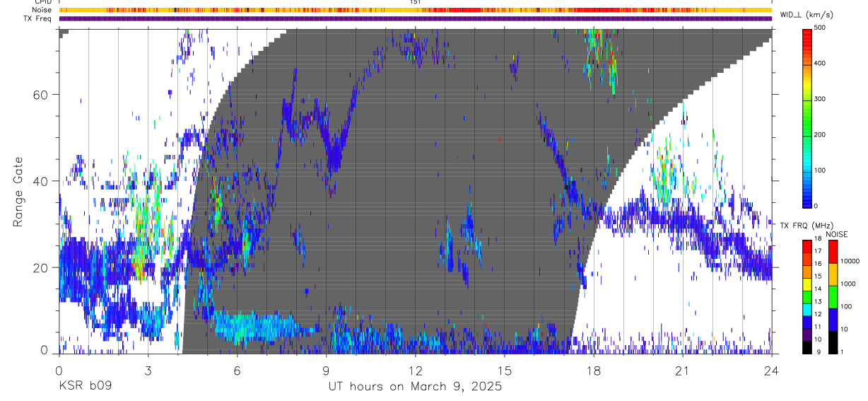Image resolution: width=868 pixels, height=401 pixels.
Task: Pick the cyan swatch in the TX FRQ legend
Action: [807, 308]
